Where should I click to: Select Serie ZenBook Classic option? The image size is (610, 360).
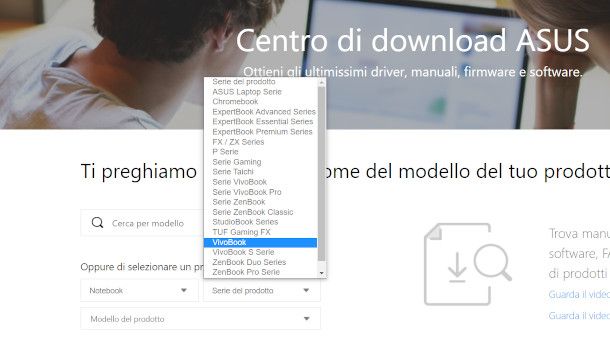[260, 212]
